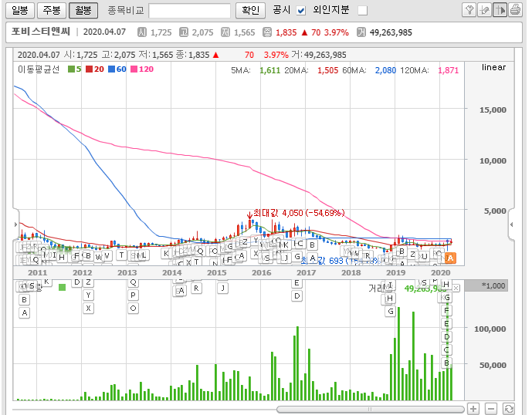
Task: Switch to 주봉 weekly candles
Action: click(52, 10)
